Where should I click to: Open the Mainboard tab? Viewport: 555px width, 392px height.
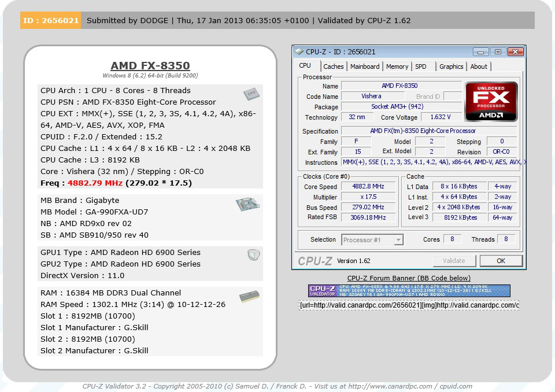365,66
